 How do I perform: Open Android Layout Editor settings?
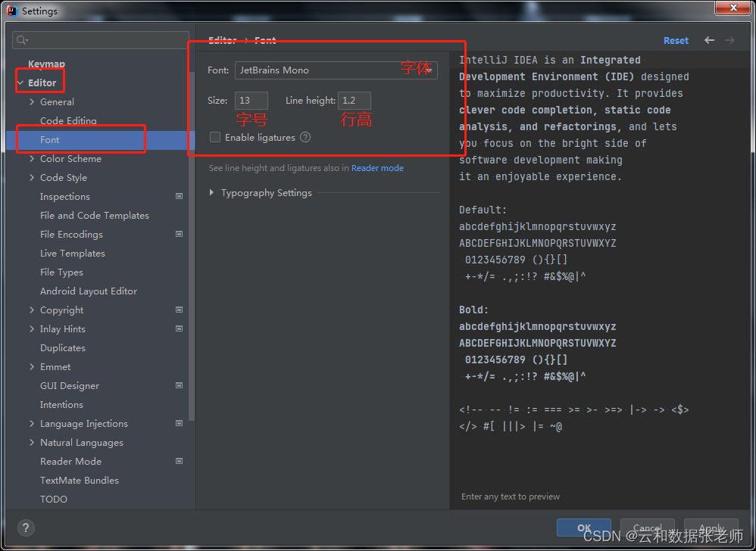coord(89,291)
